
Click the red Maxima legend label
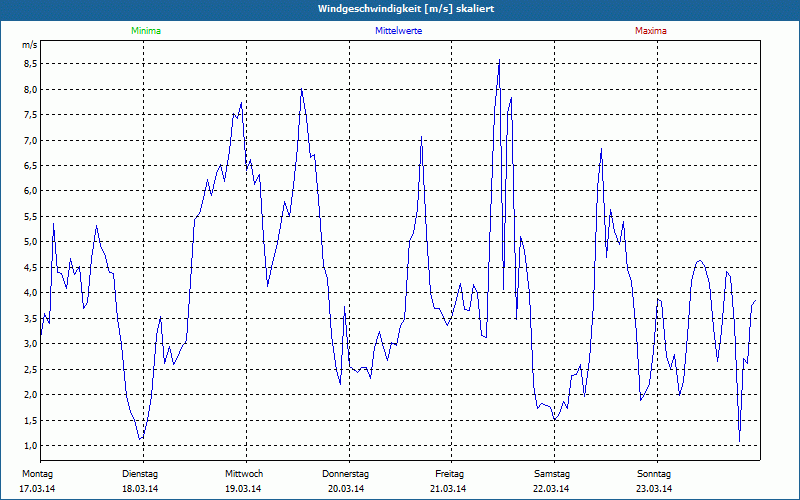tap(651, 31)
